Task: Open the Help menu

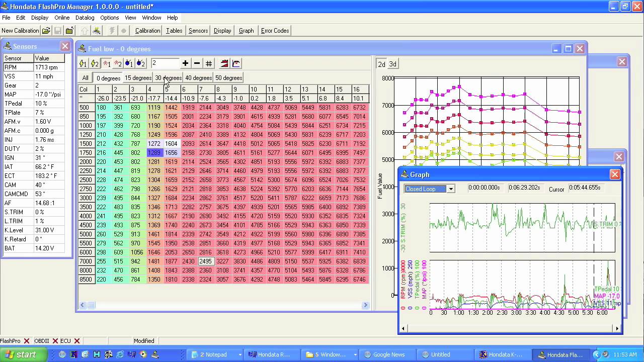Action: [172, 18]
